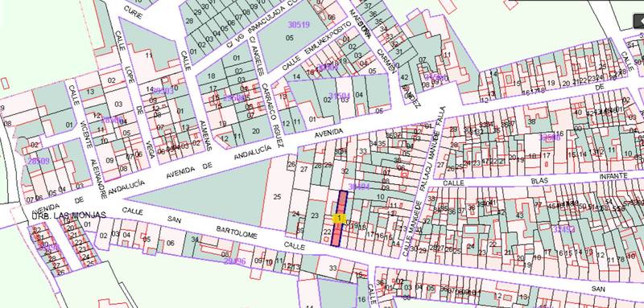Click the dark collapse arrow button
This screenshot has height=308, width=644.
coord(638,20)
